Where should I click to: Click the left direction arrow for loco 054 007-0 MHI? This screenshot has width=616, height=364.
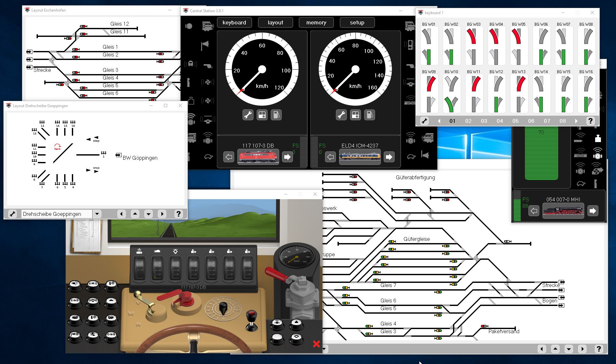[x=534, y=211]
